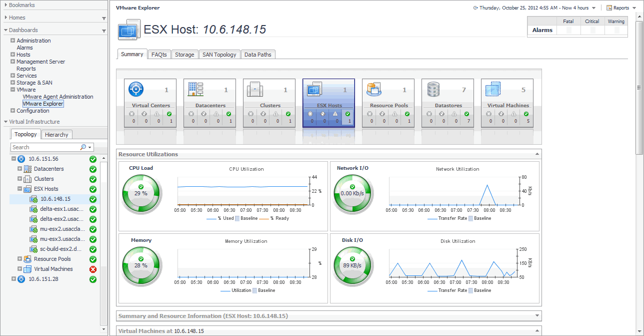Switch to the SAN Topology tab
This screenshot has height=336, width=644.
[219, 55]
